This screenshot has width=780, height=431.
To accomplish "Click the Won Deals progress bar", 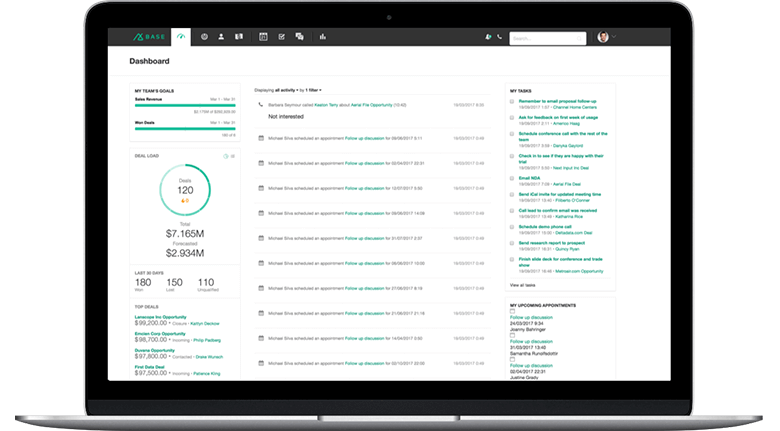I will [x=185, y=128].
